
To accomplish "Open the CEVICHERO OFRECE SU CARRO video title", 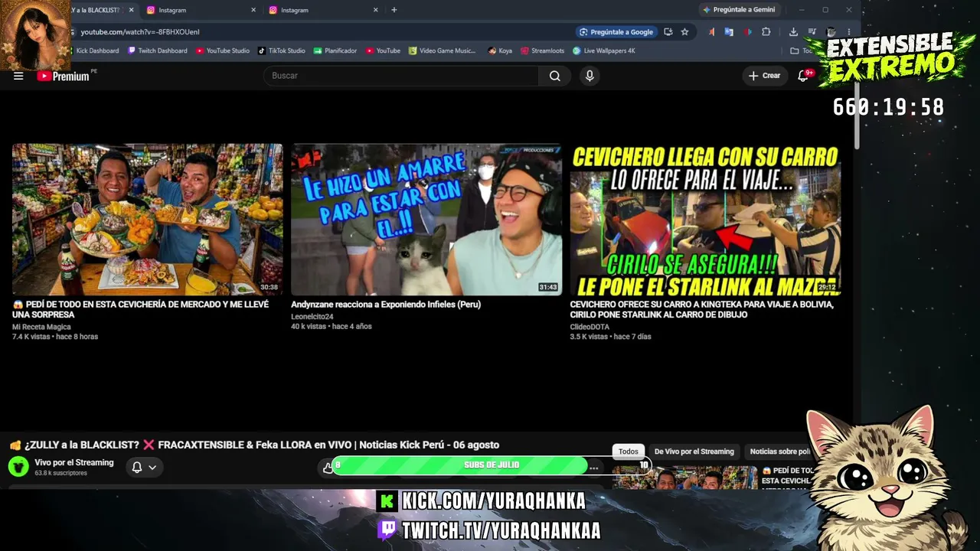I will point(702,309).
